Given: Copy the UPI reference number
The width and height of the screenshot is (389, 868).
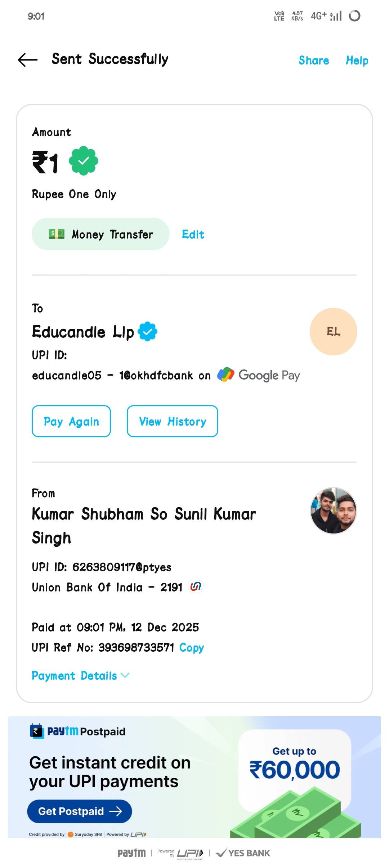Looking at the screenshot, I should pyautogui.click(x=192, y=648).
